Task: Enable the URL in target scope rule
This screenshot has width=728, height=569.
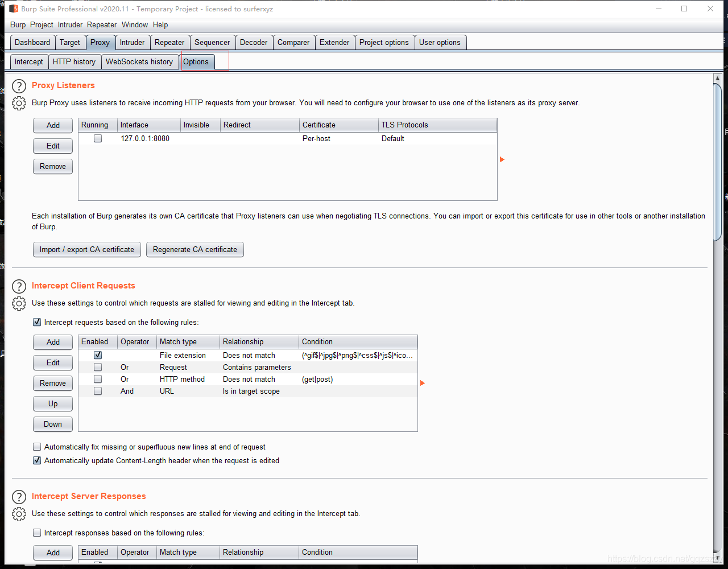Action: 98,391
